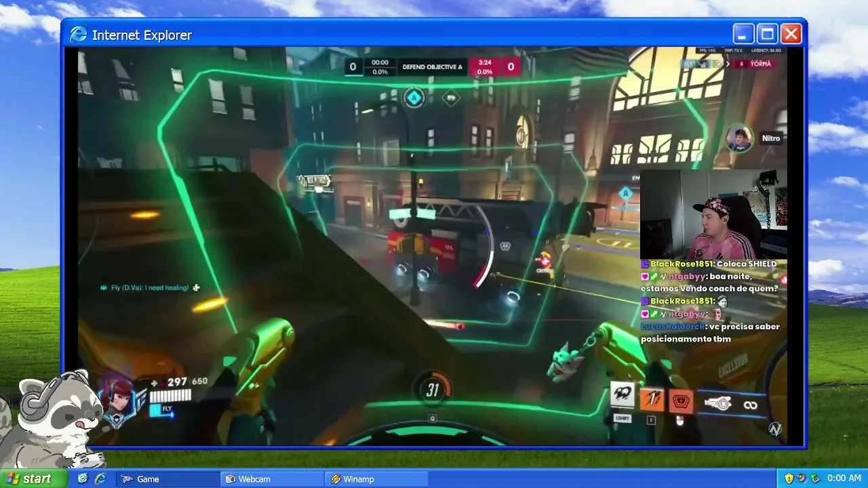This screenshot has width=868, height=488.
Task: Close the Internet Explorer window
Action: click(x=791, y=34)
